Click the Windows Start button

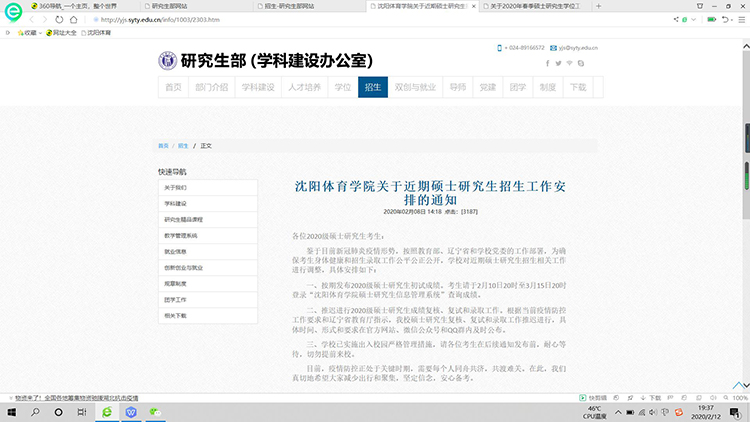click(x=10, y=412)
